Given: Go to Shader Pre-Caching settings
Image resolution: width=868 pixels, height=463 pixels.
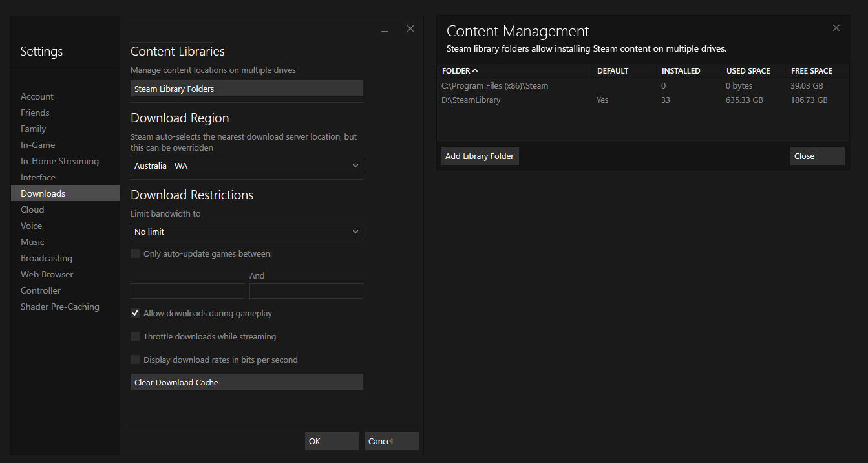Looking at the screenshot, I should [x=60, y=307].
